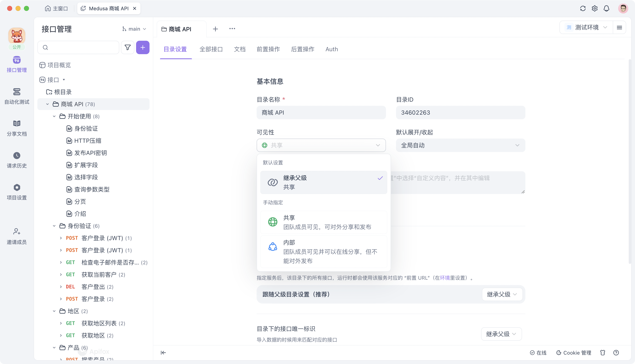Open the 请求历史 sidebar panel

[x=17, y=160]
